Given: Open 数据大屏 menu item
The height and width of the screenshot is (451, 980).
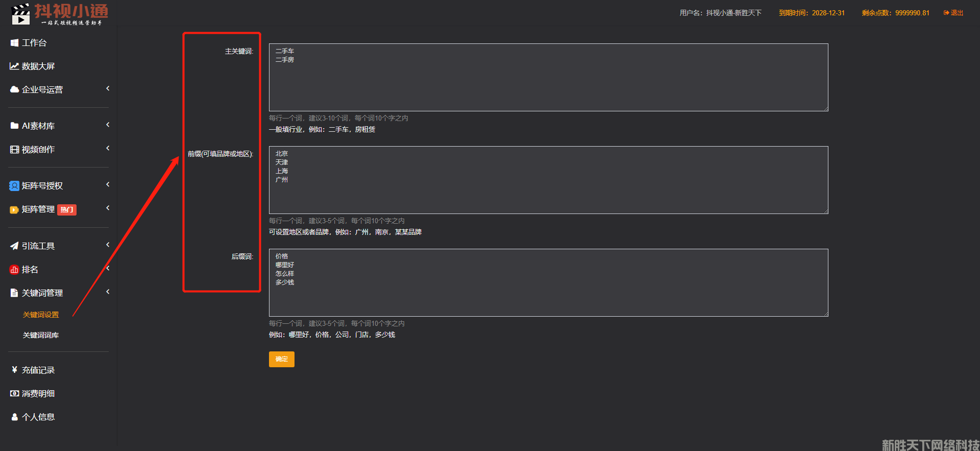Looking at the screenshot, I should coord(38,66).
